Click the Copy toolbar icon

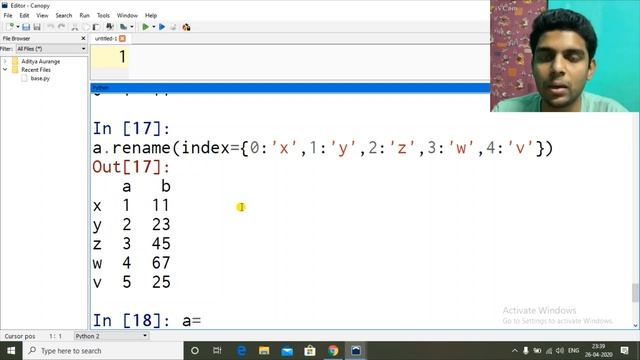point(85,27)
